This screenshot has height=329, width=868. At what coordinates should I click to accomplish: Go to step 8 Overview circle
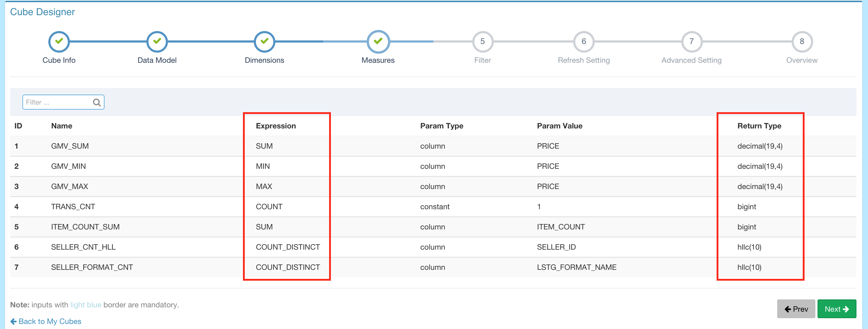[802, 41]
